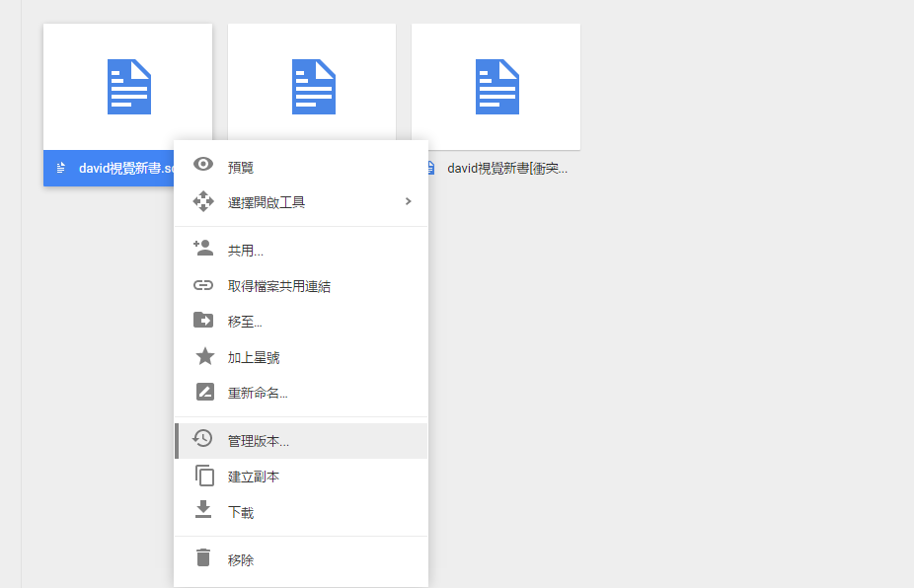The width and height of the screenshot is (914, 588).
Task: Select 共用... in the context menu
Action: click(301, 251)
